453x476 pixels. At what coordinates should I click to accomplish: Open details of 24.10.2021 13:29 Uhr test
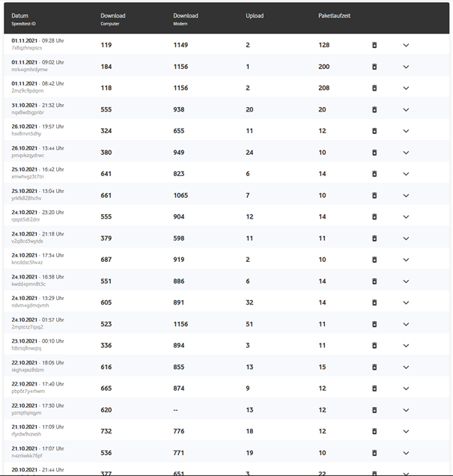pos(406,303)
